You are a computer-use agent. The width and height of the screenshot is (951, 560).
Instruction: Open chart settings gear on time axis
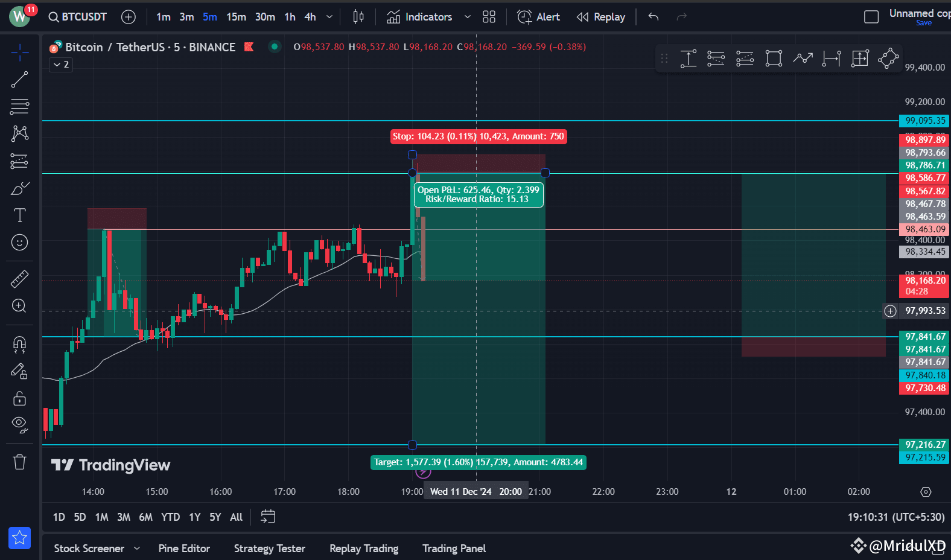[926, 492]
